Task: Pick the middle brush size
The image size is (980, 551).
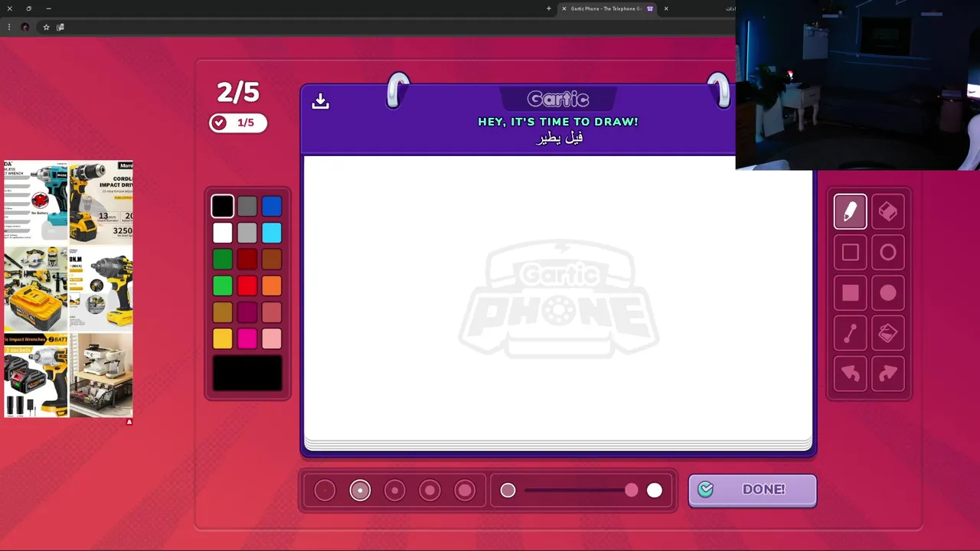Action: [x=395, y=491]
